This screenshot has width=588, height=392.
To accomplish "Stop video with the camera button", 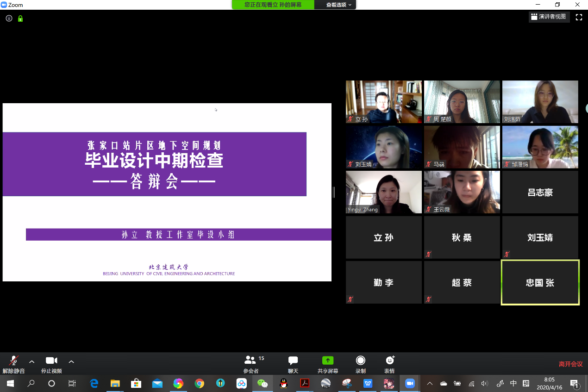I will pyautogui.click(x=51, y=361).
